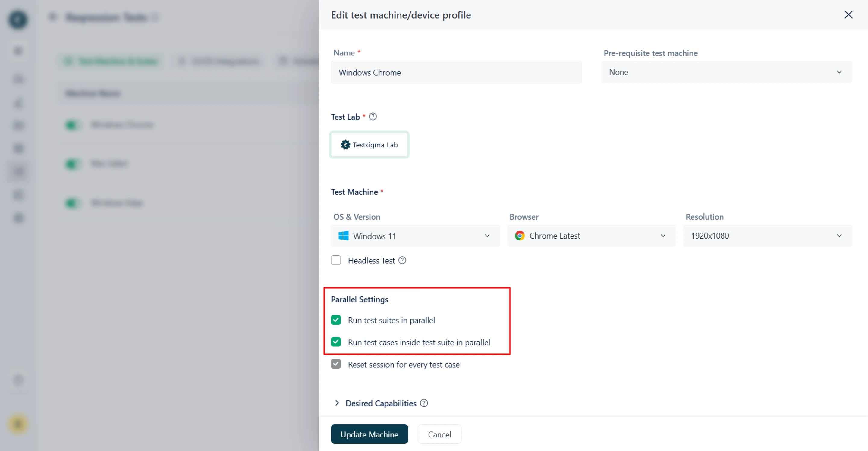Toggle the Windows Chrome machine switch in list
The width and height of the screenshot is (868, 451).
pos(72,125)
